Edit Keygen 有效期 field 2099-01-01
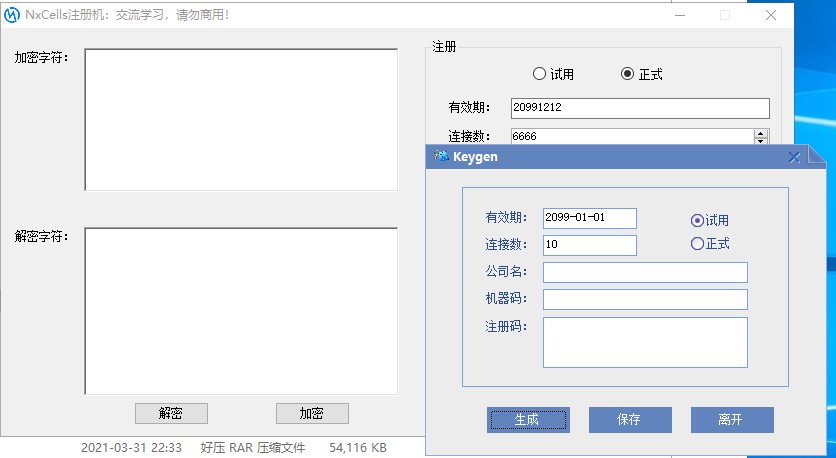Screen dimensions: 836x458 point(590,218)
